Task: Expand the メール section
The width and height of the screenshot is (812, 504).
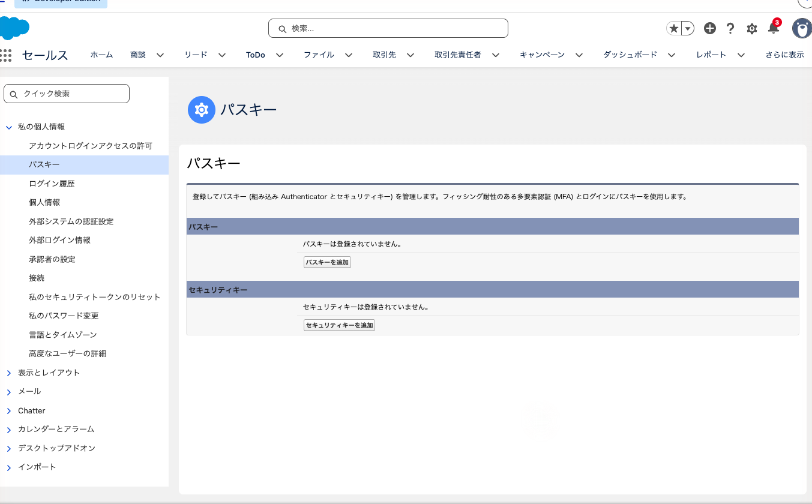Action: (x=9, y=392)
